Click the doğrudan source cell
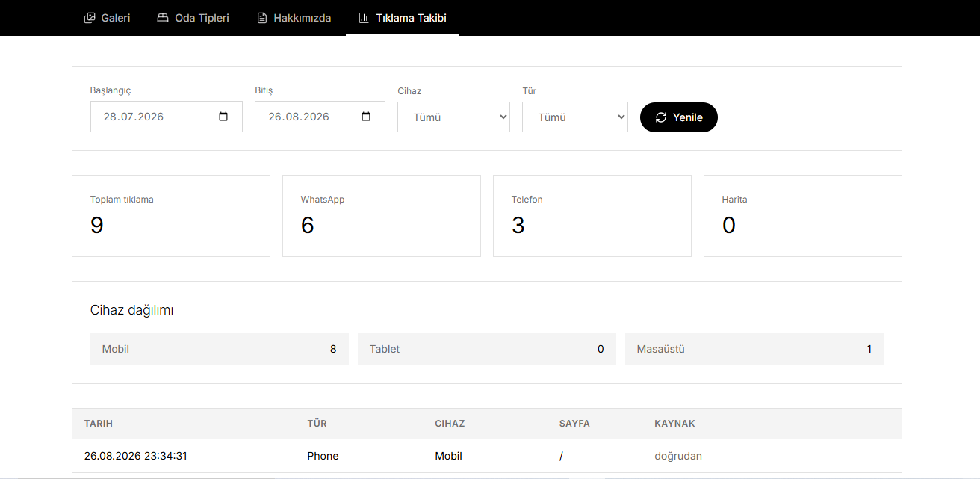This screenshot has height=479, width=980. 678,456
